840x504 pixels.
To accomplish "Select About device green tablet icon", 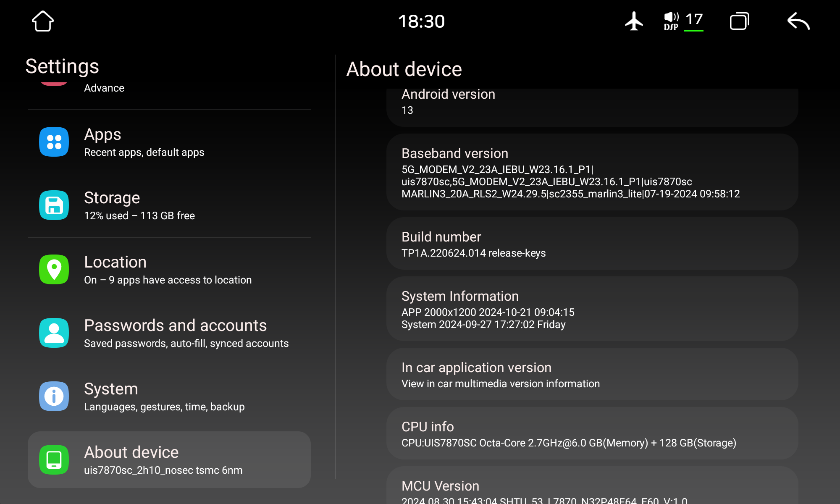I will (54, 459).
